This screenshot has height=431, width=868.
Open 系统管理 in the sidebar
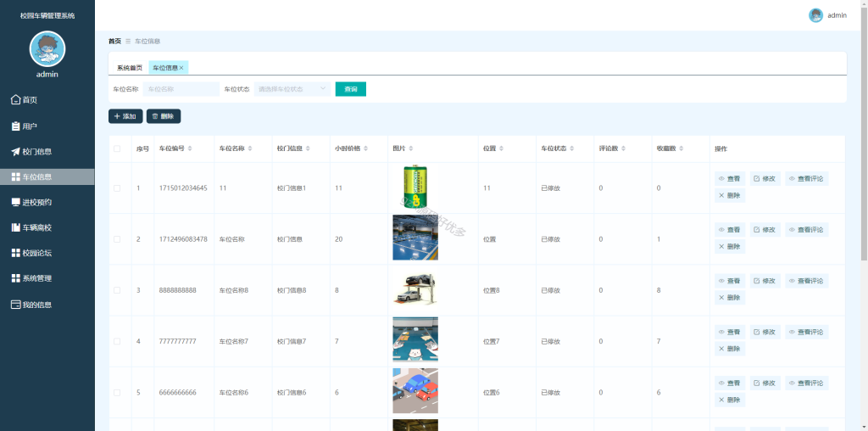coord(47,278)
